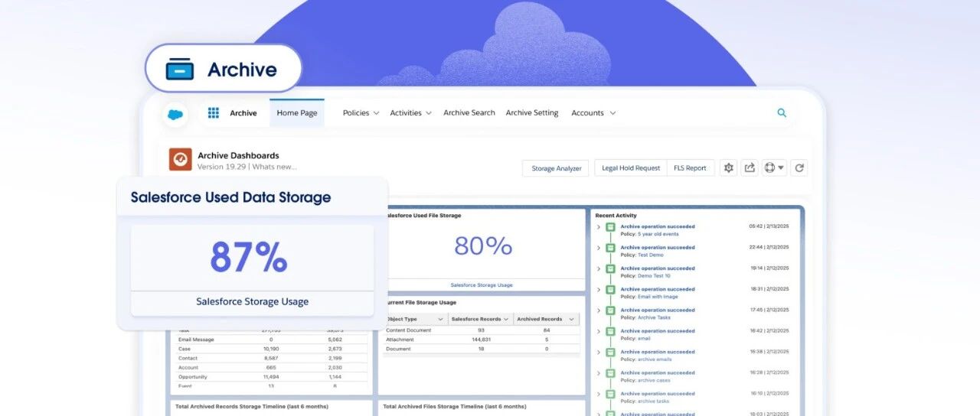Screen dimensions: 980x416
Task: Switch to the Home Page tab
Action: point(297,112)
